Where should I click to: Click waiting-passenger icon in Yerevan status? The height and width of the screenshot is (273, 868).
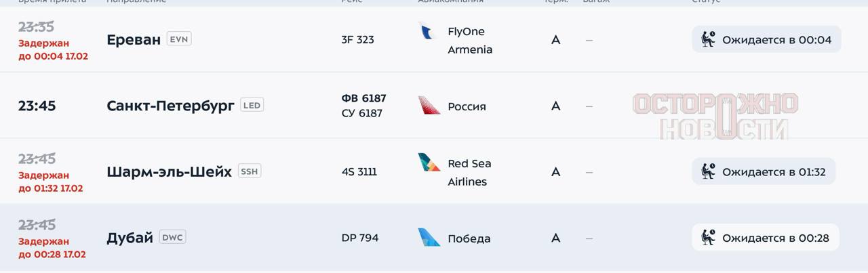709,39
